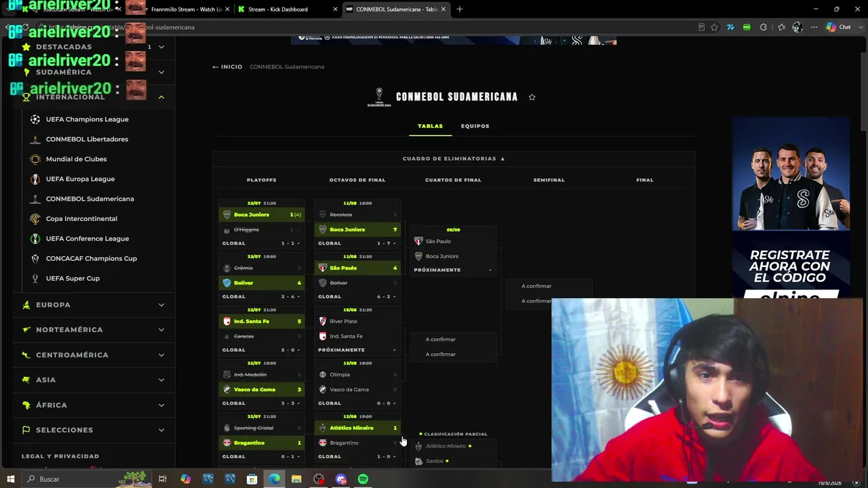Close the CONMEBOL Sudamericana browser tab
868x488 pixels.
[443, 9]
